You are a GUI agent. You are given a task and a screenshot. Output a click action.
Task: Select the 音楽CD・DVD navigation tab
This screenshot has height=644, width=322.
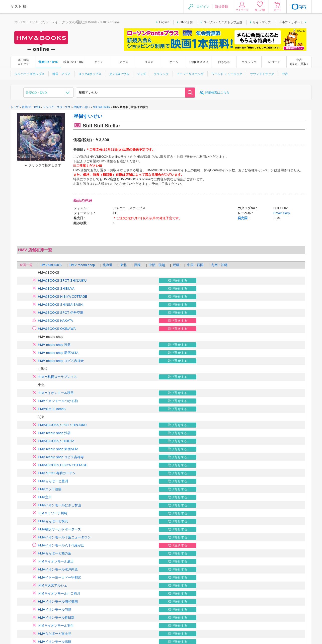click(48, 62)
